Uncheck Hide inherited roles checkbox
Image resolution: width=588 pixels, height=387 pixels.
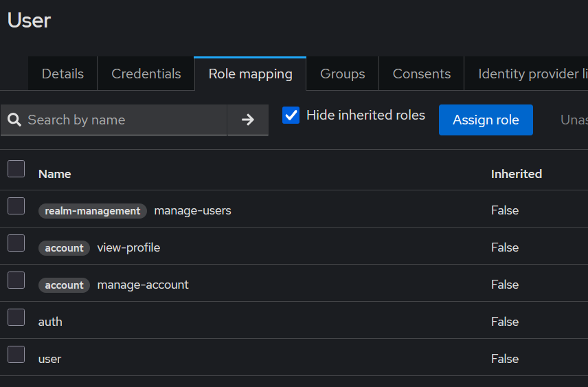(291, 115)
